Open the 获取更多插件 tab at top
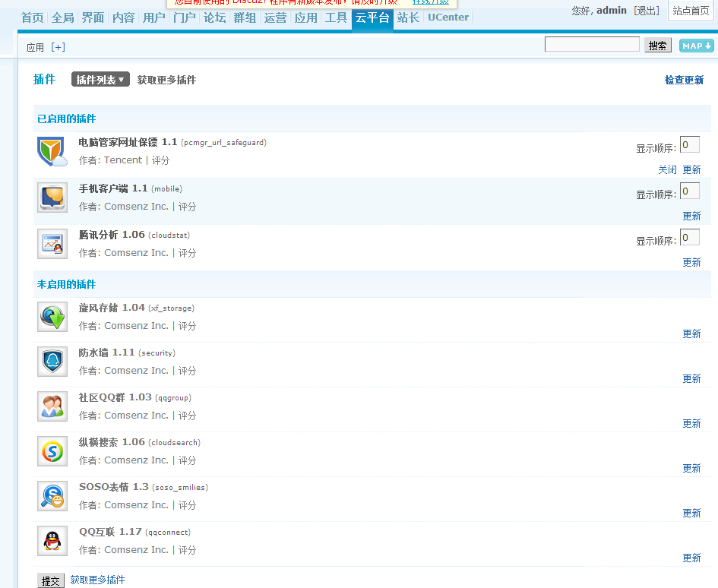This screenshot has width=718, height=588. [166, 80]
